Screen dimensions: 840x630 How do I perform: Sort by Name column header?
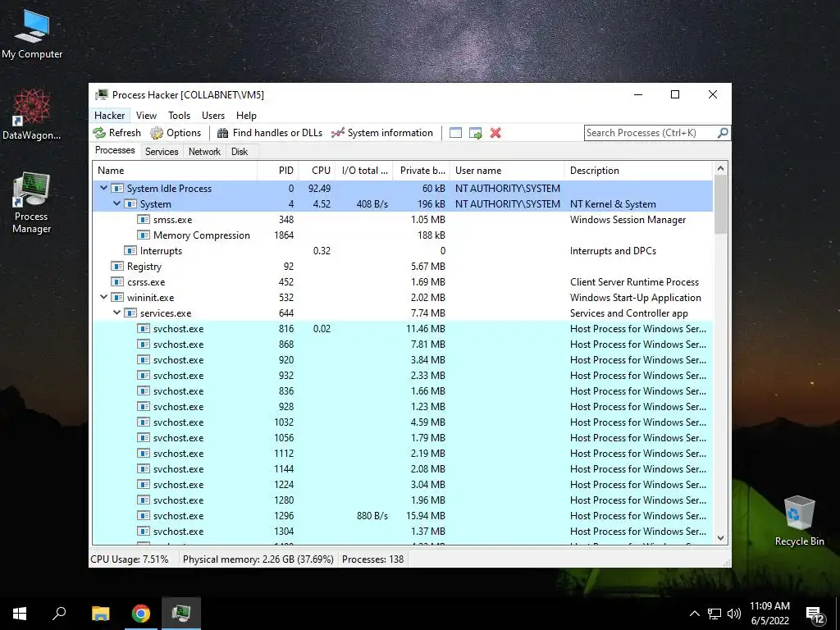click(175, 171)
